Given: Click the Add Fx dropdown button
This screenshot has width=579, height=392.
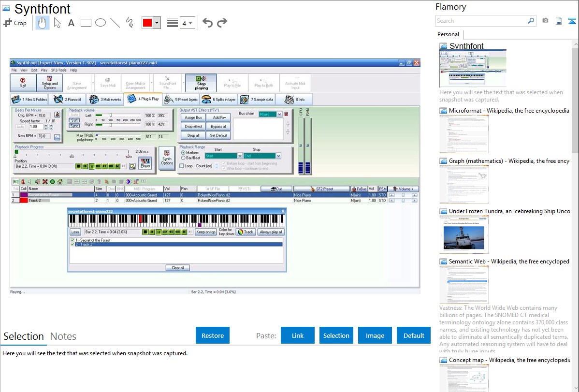Looking at the screenshot, I should pos(218,117).
